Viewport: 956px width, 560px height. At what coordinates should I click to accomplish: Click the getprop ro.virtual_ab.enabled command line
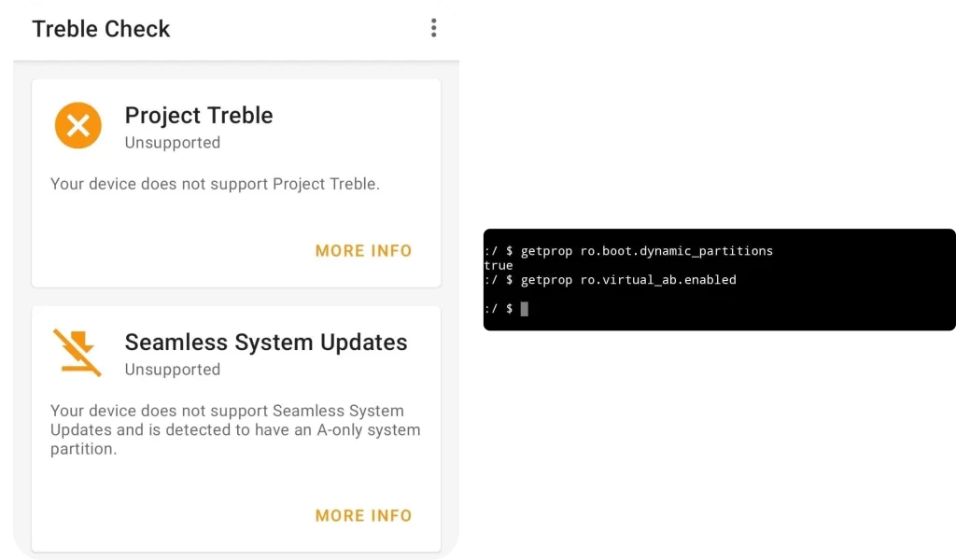click(x=610, y=280)
